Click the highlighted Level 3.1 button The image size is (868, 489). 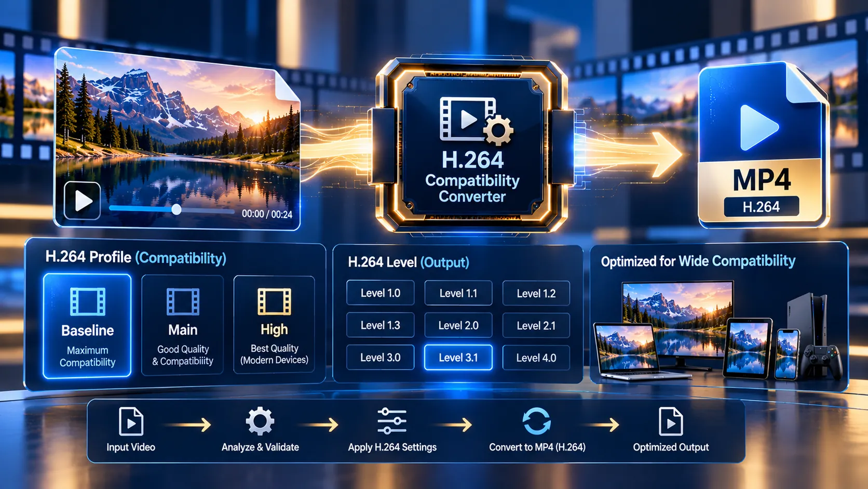tap(458, 358)
